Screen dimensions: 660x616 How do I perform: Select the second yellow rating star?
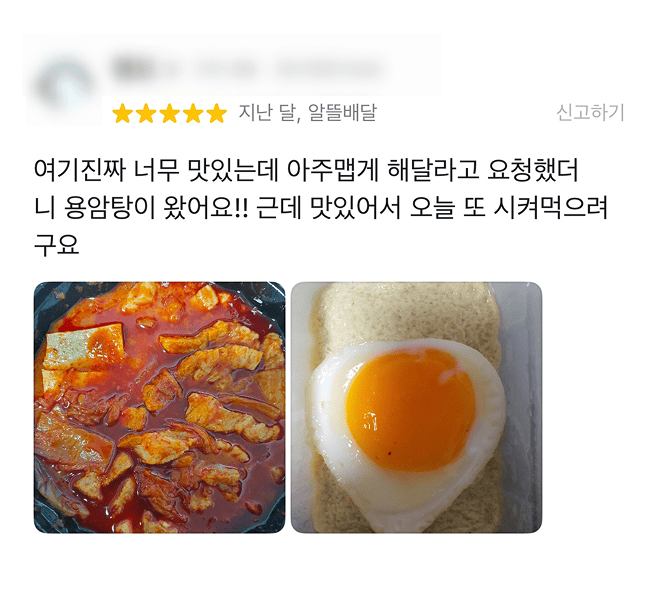tap(146, 113)
